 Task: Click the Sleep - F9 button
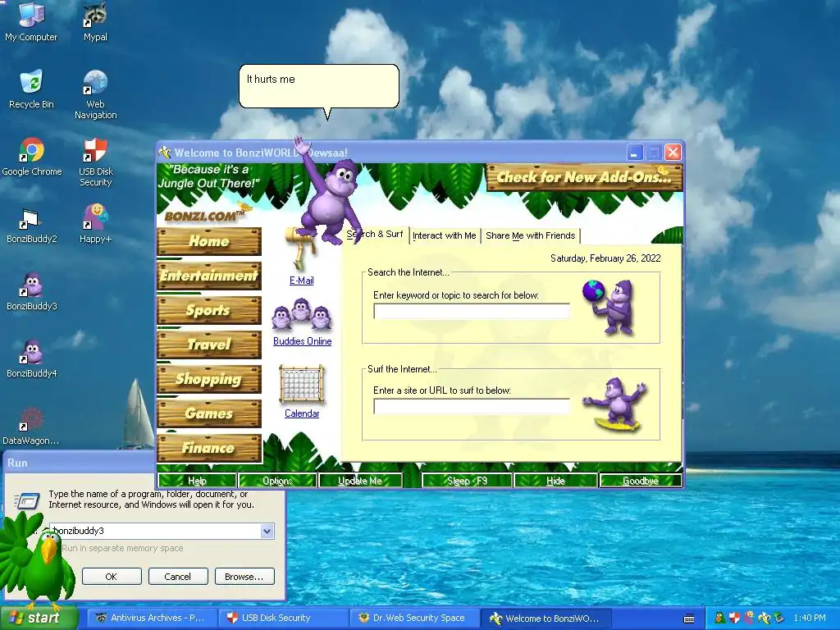(x=467, y=481)
